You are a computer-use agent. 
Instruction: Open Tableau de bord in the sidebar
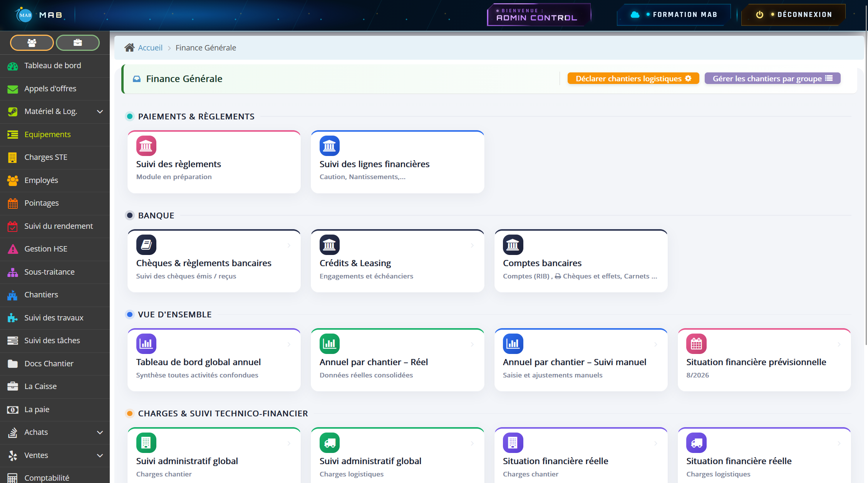pyautogui.click(x=55, y=66)
